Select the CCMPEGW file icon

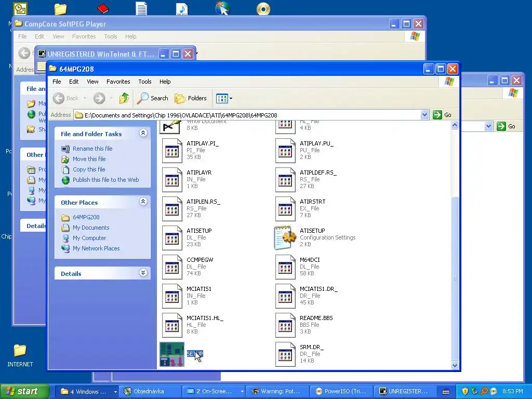tap(172, 267)
